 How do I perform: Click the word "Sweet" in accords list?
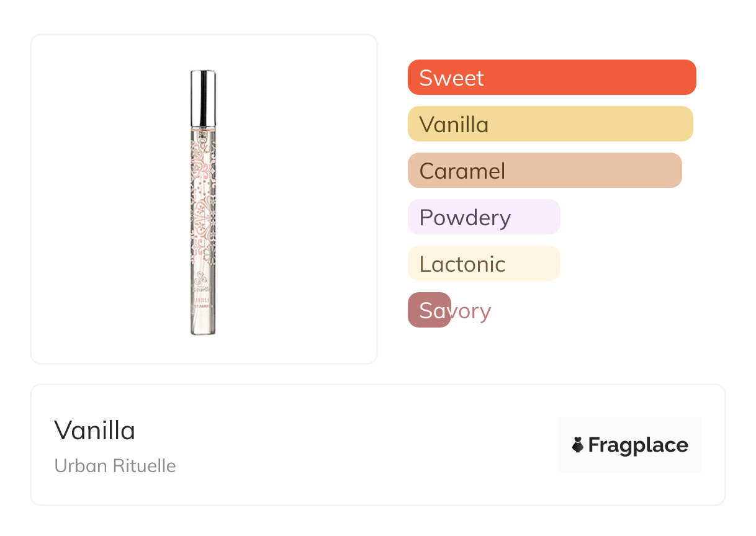click(451, 78)
